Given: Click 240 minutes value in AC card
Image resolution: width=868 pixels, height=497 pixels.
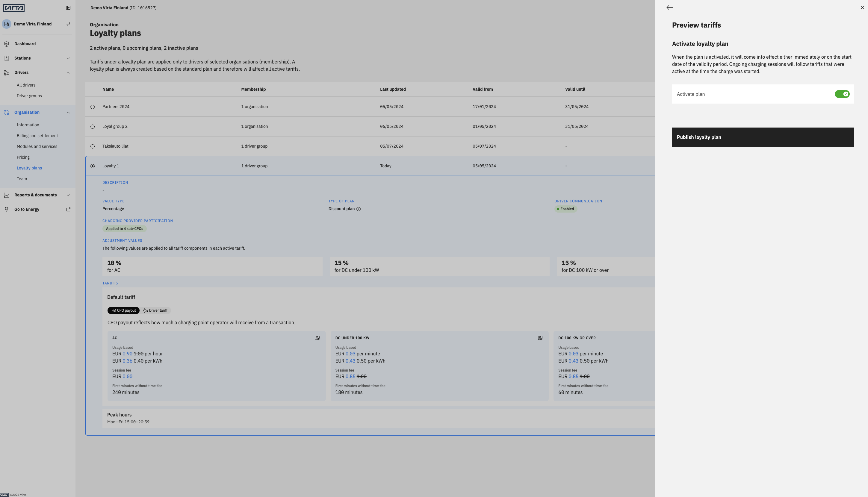Looking at the screenshot, I should 126,392.
